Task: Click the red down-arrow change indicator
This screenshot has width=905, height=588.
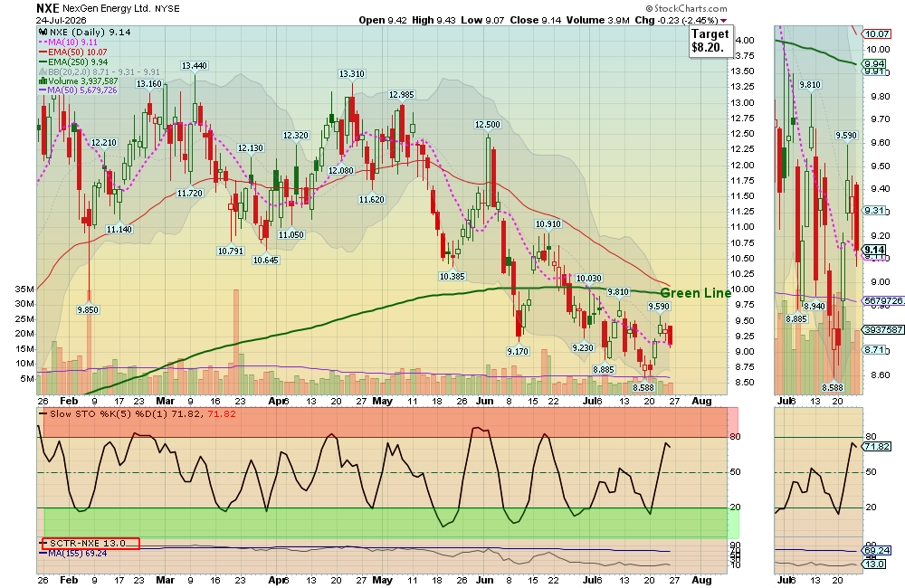Action: 724,22
